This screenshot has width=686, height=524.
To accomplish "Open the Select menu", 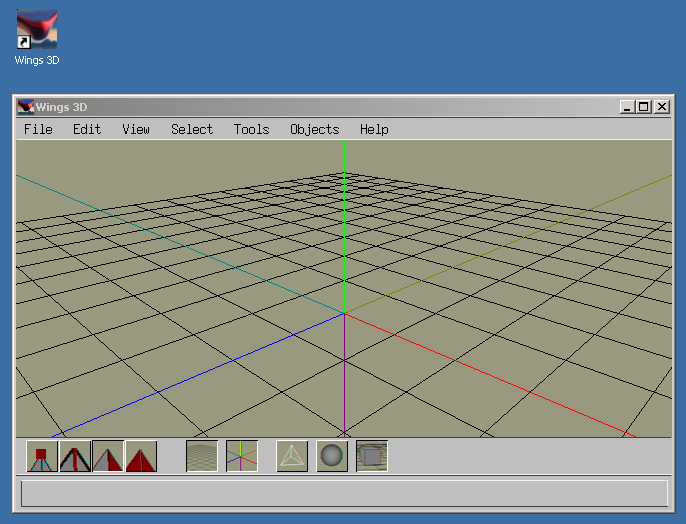I will pos(192,129).
